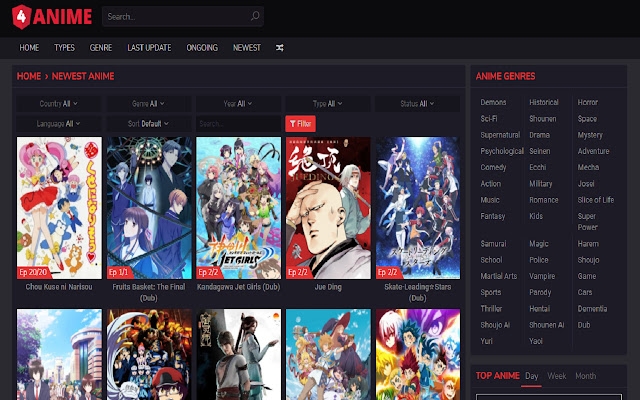Click the search magnifier icon

tap(255, 16)
